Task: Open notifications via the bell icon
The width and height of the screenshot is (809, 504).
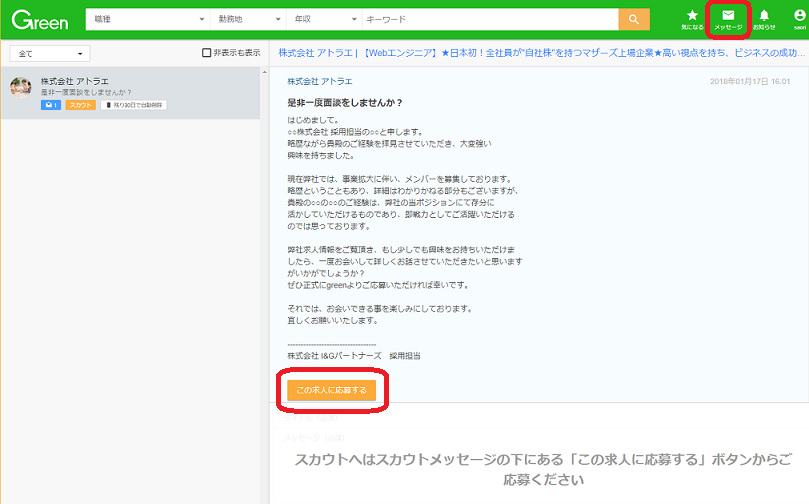Action: point(764,19)
